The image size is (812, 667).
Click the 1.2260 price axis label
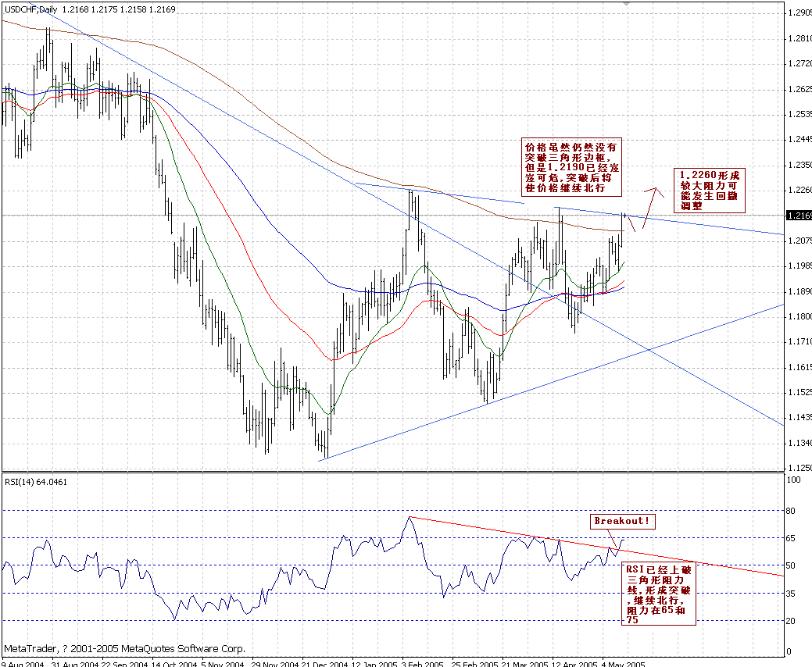pos(799,190)
